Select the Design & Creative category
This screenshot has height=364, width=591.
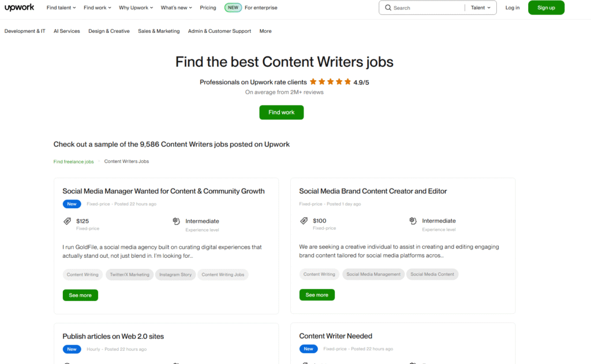(109, 31)
